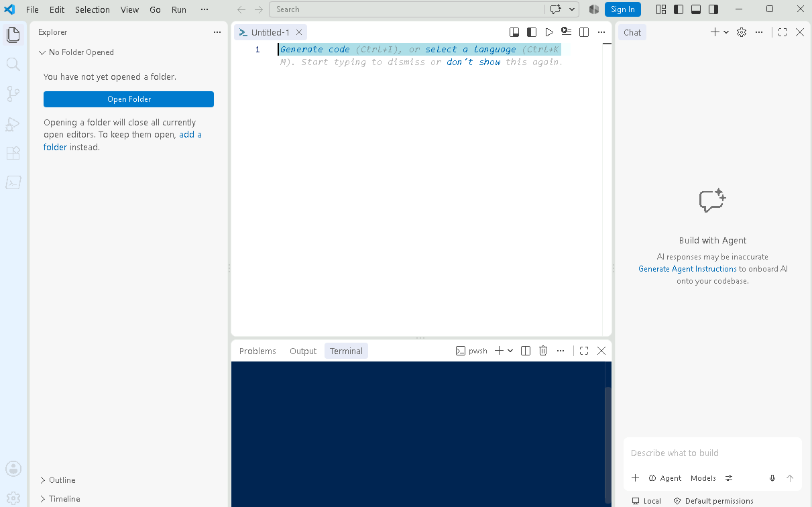The width and height of the screenshot is (812, 507).
Task: Click the Open Folder button
Action: 129,99
